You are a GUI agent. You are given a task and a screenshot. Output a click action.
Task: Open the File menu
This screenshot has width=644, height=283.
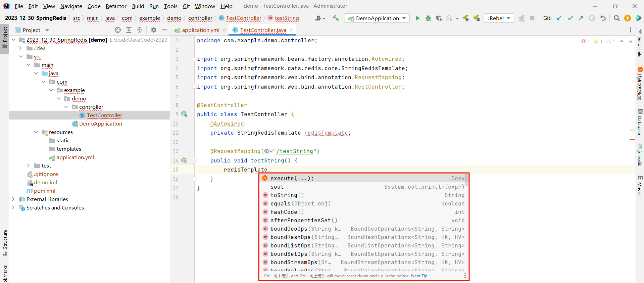click(19, 6)
